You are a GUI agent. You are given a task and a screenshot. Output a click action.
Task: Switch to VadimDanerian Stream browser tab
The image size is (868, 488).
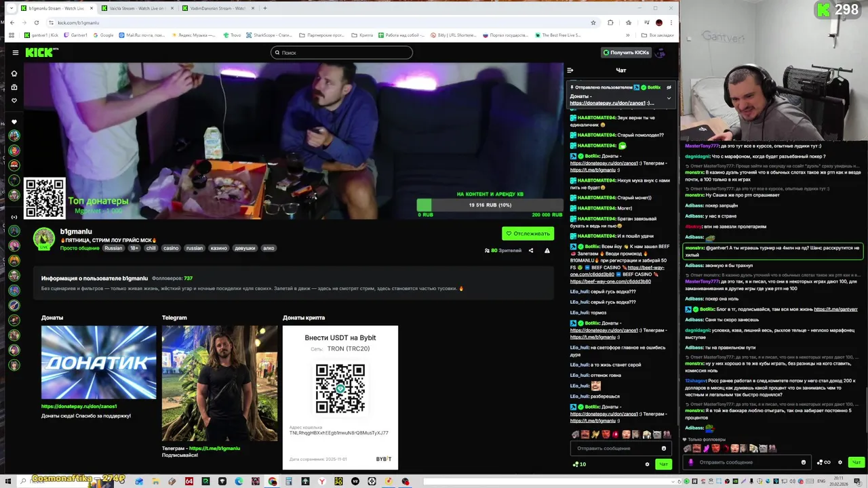218,8
